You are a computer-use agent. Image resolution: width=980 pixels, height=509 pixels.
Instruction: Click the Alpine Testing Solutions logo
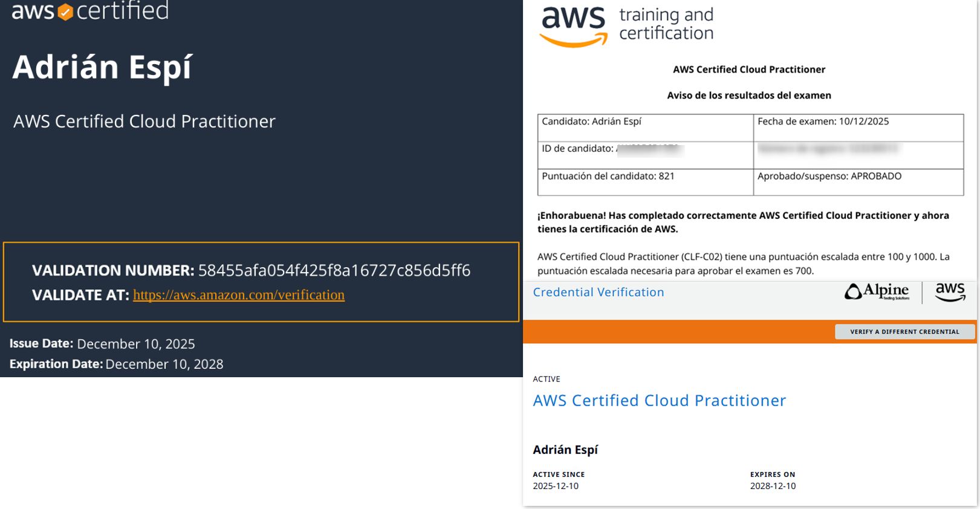(877, 292)
